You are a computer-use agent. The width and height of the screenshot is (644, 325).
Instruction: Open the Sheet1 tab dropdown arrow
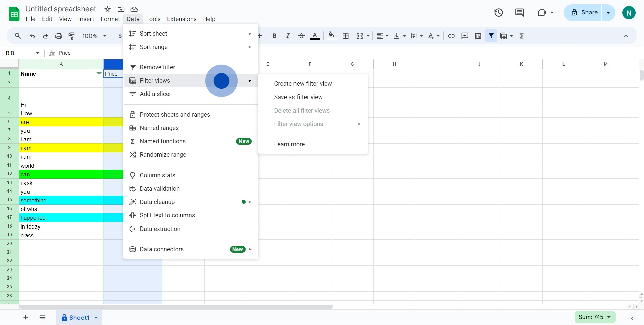click(96, 317)
